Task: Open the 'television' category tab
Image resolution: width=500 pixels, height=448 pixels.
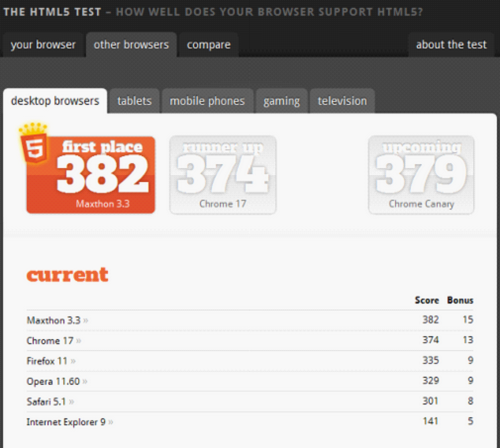Action: pyautogui.click(x=342, y=101)
